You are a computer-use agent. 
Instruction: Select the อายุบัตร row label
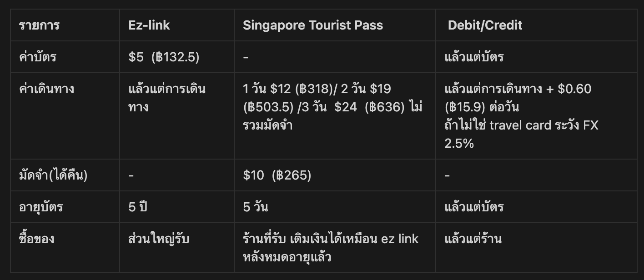[x=41, y=207]
